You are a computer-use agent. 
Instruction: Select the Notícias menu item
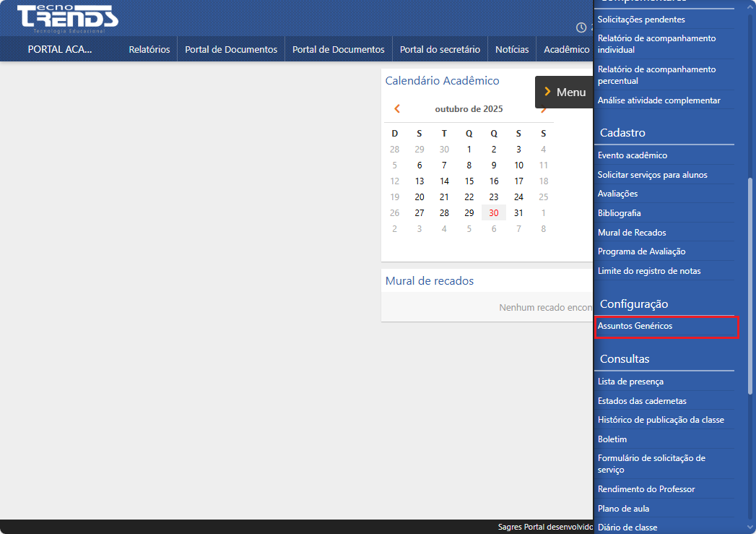pos(511,48)
